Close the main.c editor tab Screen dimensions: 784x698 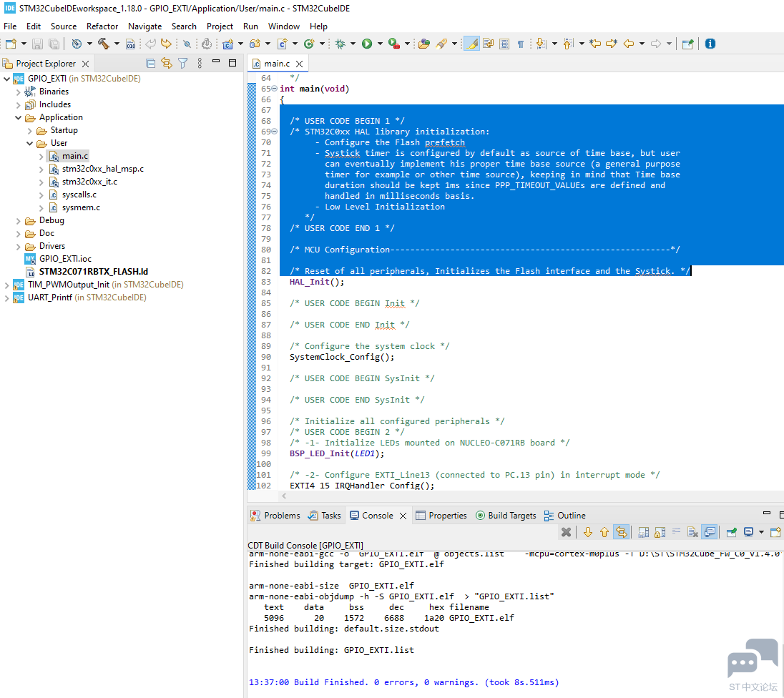coord(300,64)
